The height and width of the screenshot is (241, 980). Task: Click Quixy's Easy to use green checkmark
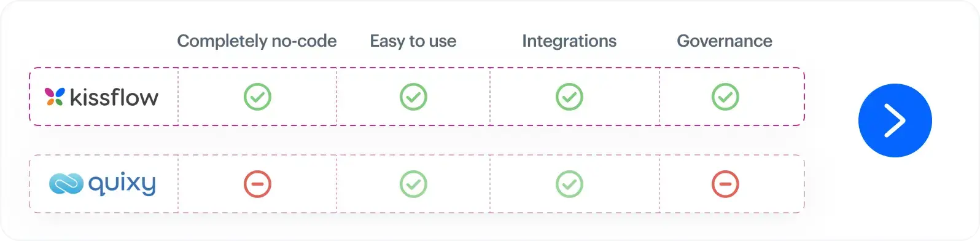413,184
